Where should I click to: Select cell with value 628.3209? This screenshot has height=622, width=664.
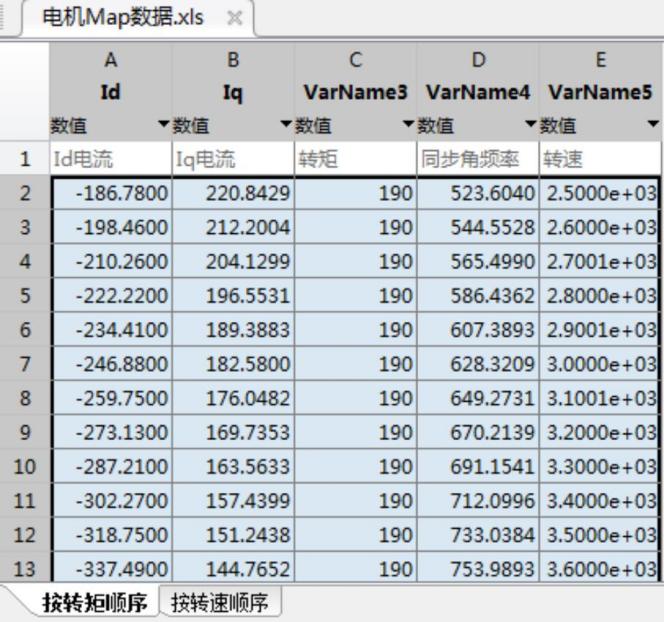coord(478,364)
